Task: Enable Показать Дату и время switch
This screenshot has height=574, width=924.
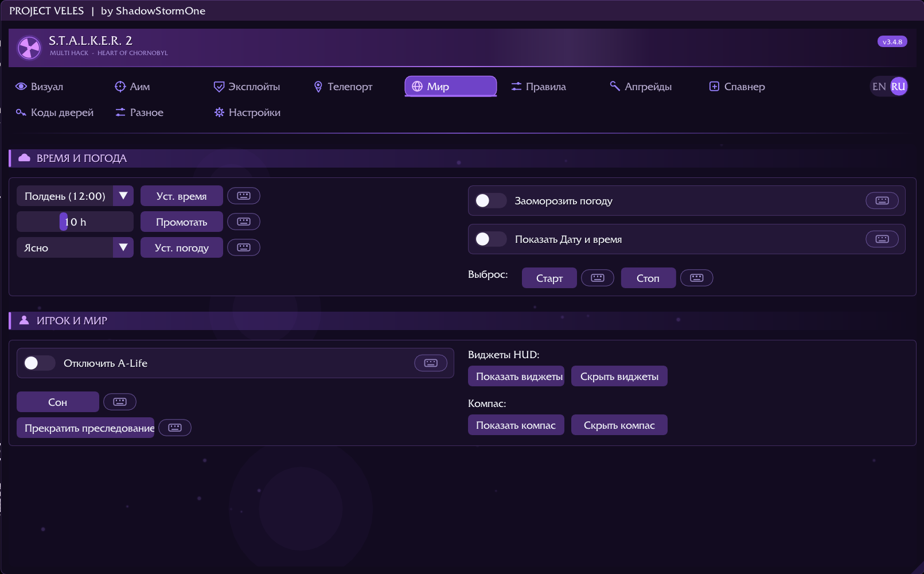Action: coord(490,239)
